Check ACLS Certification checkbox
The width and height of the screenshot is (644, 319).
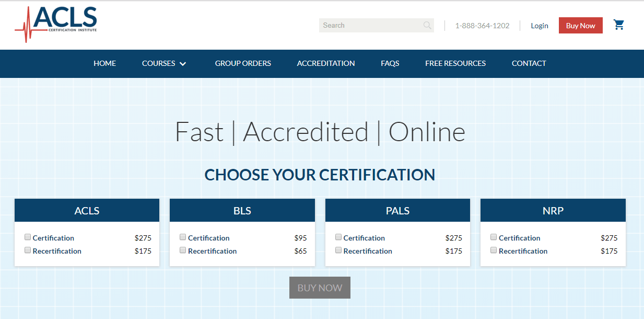pyautogui.click(x=28, y=237)
